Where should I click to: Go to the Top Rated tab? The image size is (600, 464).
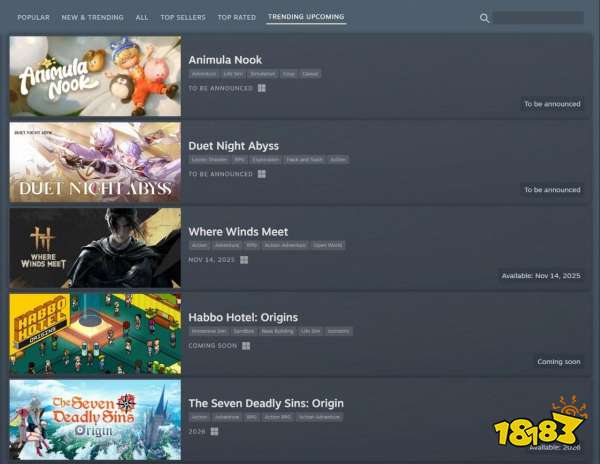point(237,17)
